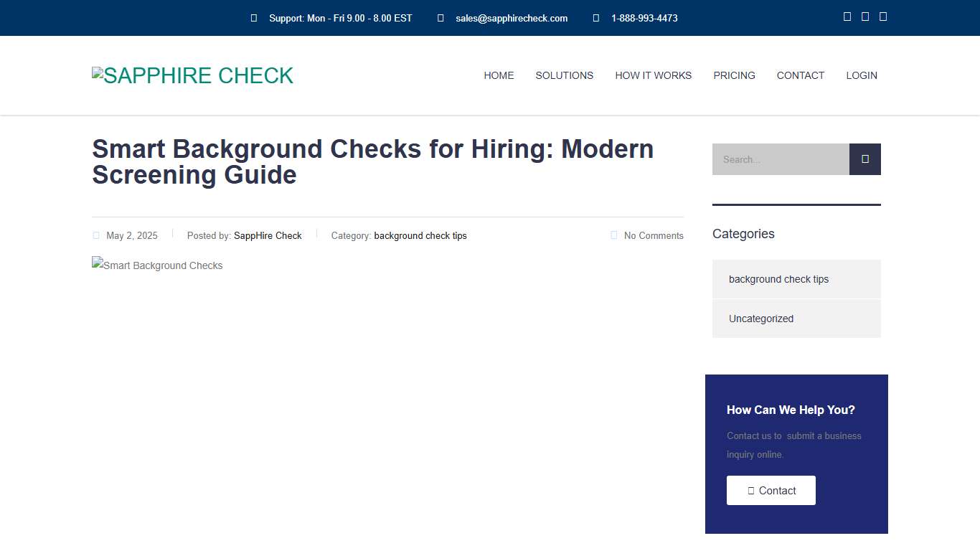Open the SOLUTIONS menu
Viewport: 980px width, 551px height.
(564, 75)
